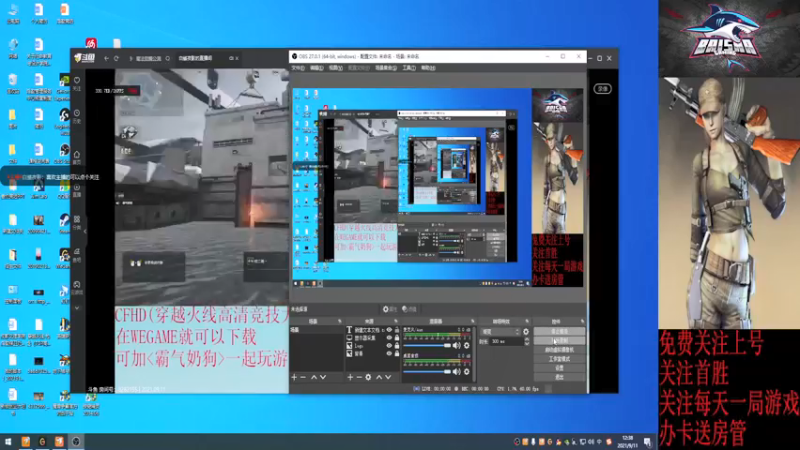This screenshot has height=450, width=800.
Task: Open 桌面音频 audio settings gear
Action: tap(466, 371)
